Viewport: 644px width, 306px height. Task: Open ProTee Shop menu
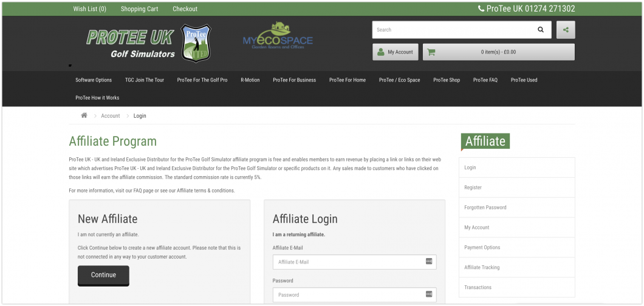pyautogui.click(x=447, y=80)
